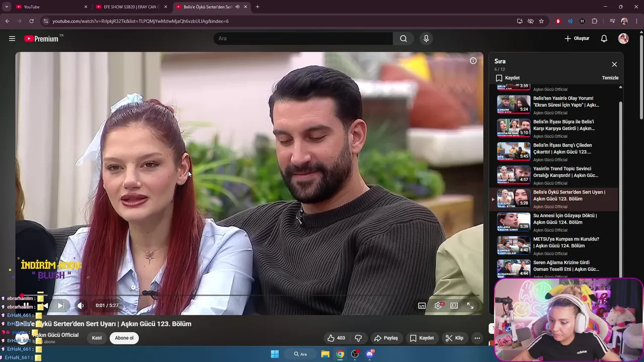644x362 pixels.
Task: Click the install app icon in address bar
Action: (x=520, y=21)
